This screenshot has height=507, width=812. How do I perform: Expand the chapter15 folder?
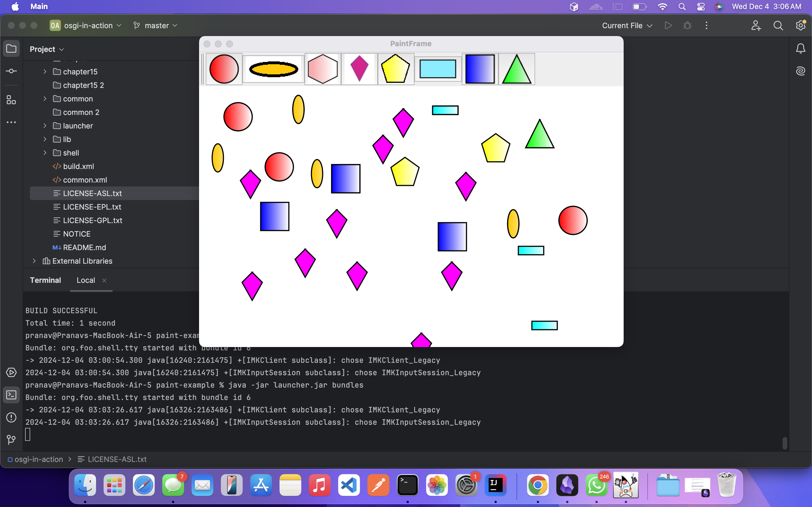click(45, 72)
